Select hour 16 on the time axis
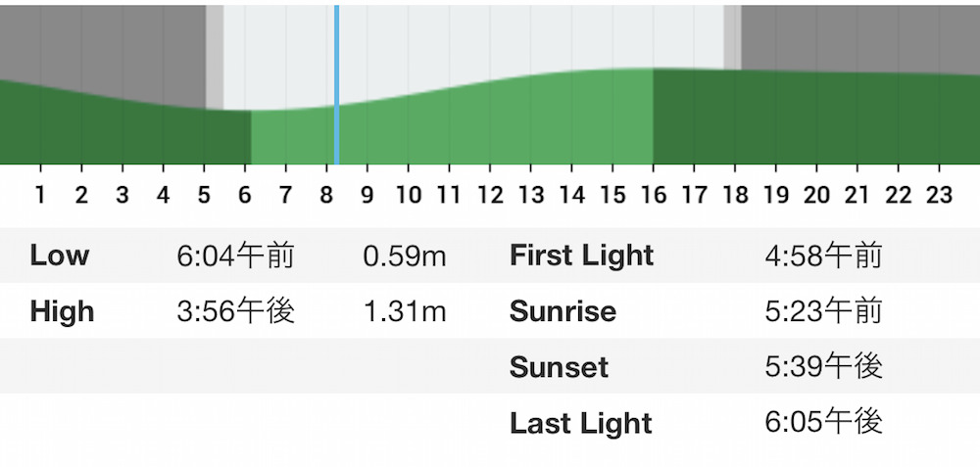Viewport: 980px width, 467px height. pyautogui.click(x=653, y=196)
